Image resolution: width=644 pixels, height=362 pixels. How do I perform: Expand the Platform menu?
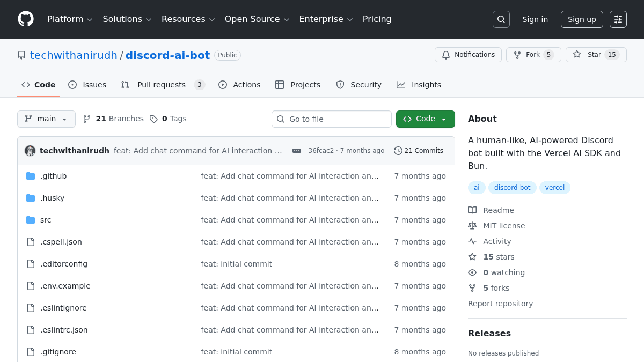tap(70, 19)
